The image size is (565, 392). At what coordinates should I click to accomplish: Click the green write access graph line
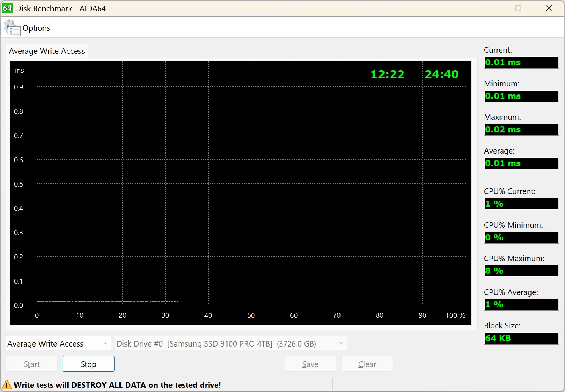point(108,301)
